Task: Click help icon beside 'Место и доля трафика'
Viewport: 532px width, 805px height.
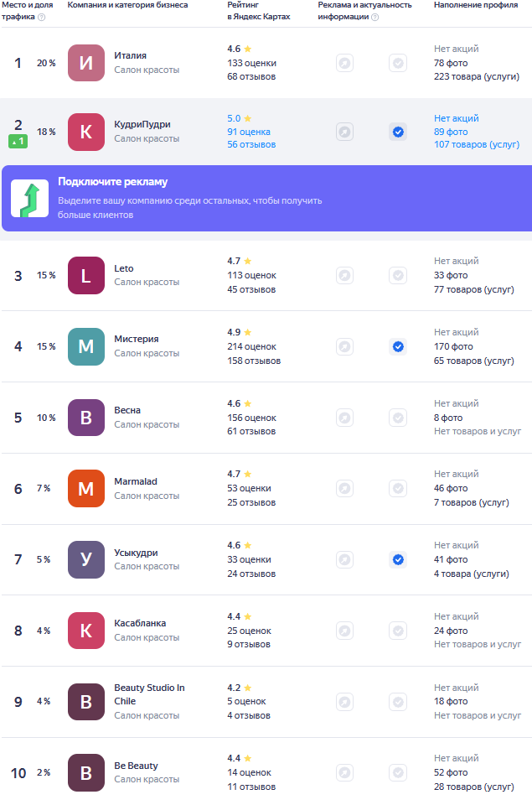Action: 42,17
